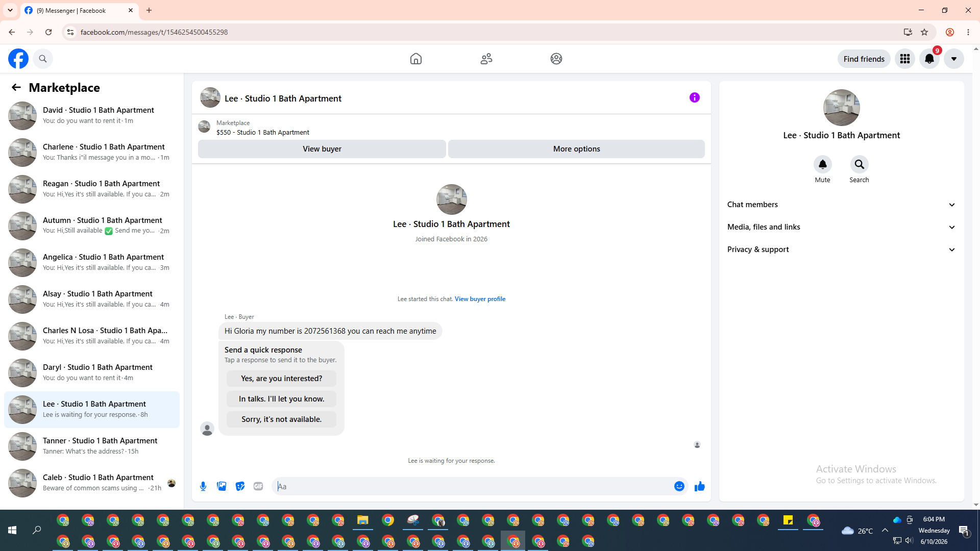
Task: Click the View buyer button
Action: click(322, 149)
